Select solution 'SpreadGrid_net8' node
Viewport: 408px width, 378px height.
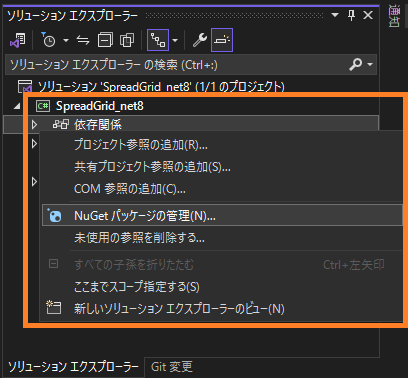pyautogui.click(x=161, y=87)
